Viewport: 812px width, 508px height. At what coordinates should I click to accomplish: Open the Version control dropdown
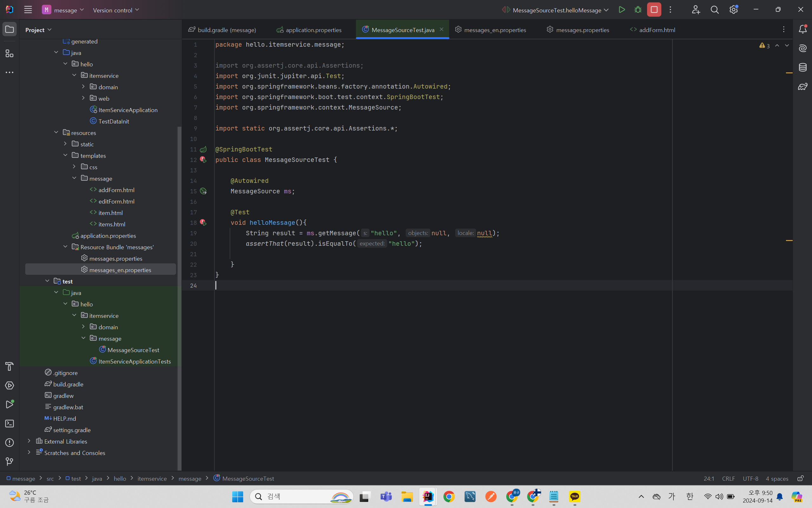point(116,10)
